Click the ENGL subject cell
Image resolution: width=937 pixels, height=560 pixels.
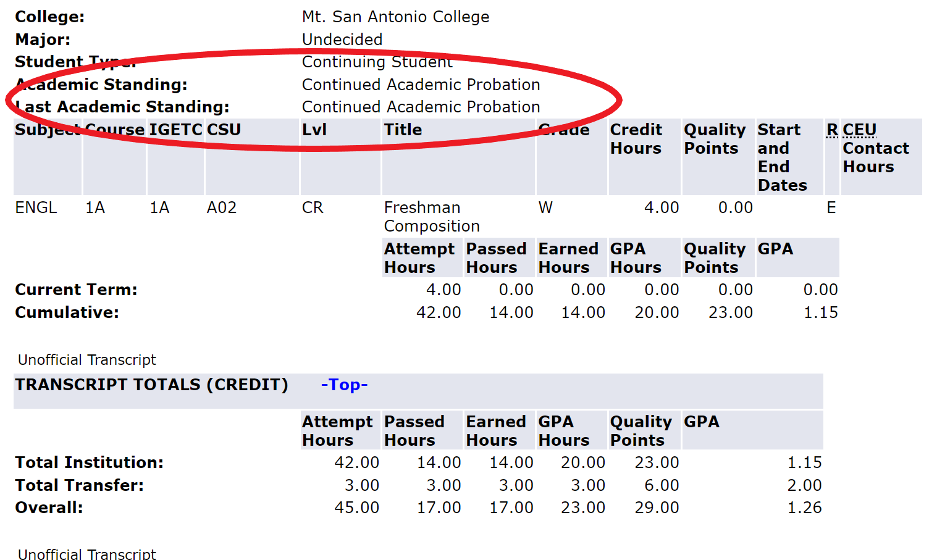tap(36, 207)
